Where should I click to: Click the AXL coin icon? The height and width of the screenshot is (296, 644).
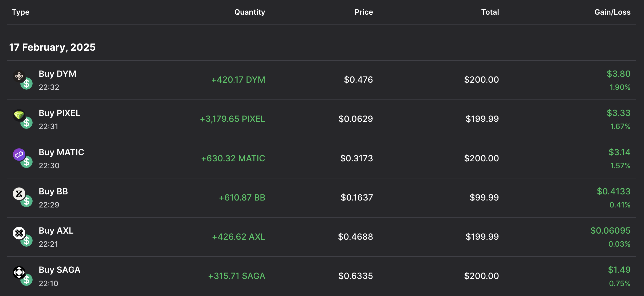pyautogui.click(x=19, y=233)
